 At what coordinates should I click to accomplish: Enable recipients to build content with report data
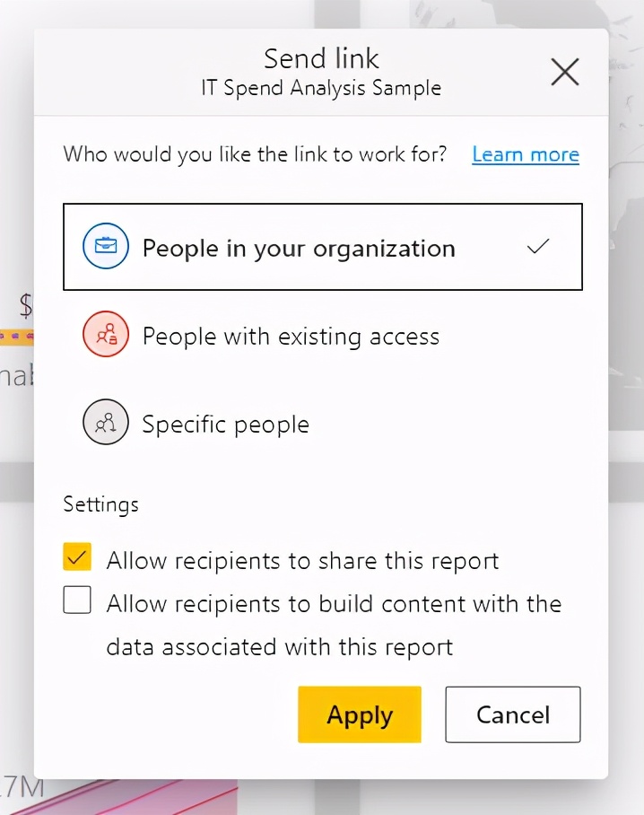(x=77, y=600)
